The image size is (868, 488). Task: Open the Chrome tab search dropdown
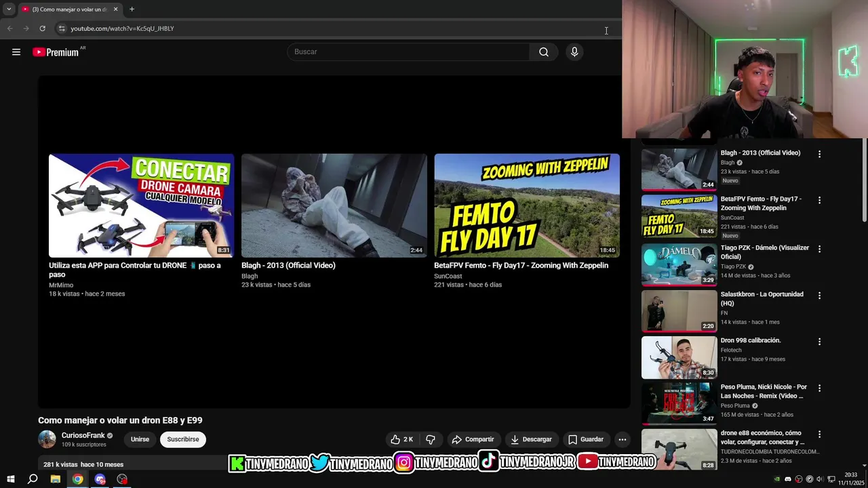9,9
